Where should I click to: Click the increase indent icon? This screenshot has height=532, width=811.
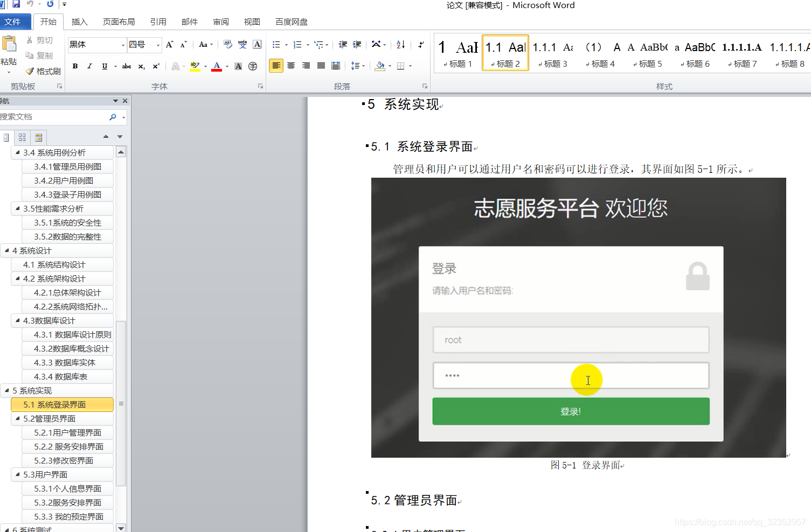357,45
